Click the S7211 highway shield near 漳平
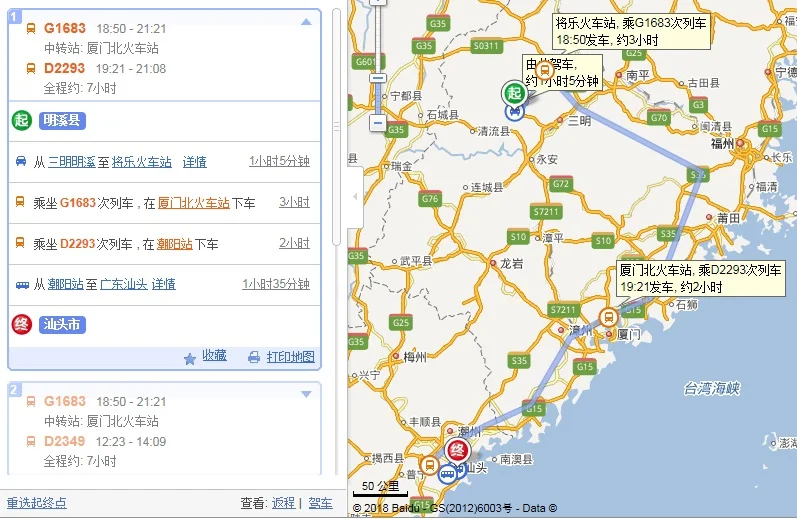This screenshot has width=797, height=519. coord(545,211)
